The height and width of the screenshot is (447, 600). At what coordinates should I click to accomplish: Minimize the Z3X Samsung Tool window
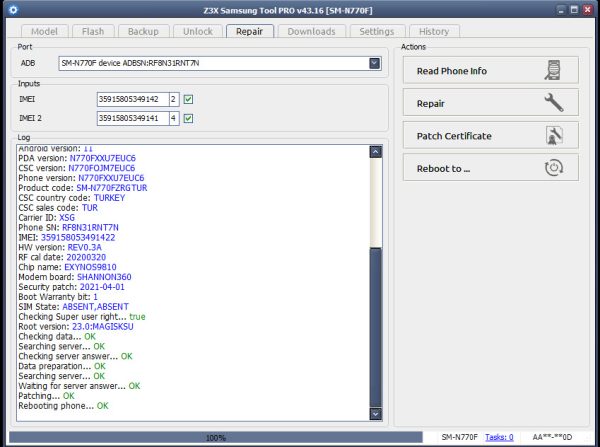pos(561,10)
